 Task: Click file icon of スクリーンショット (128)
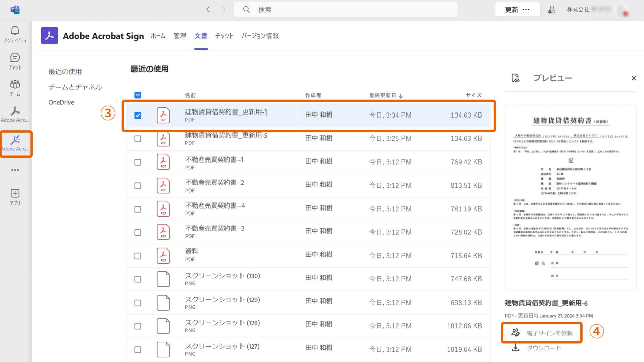pos(163,326)
